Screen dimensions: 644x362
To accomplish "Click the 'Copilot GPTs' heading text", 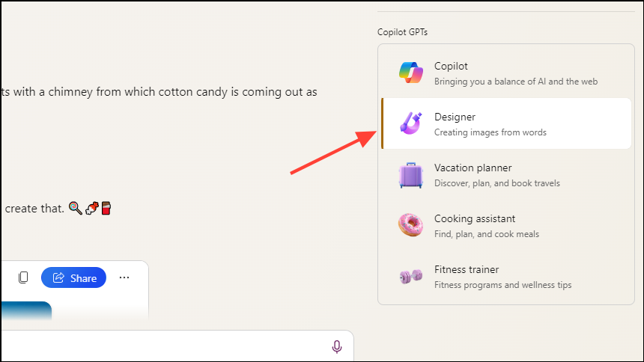I will tap(403, 32).
